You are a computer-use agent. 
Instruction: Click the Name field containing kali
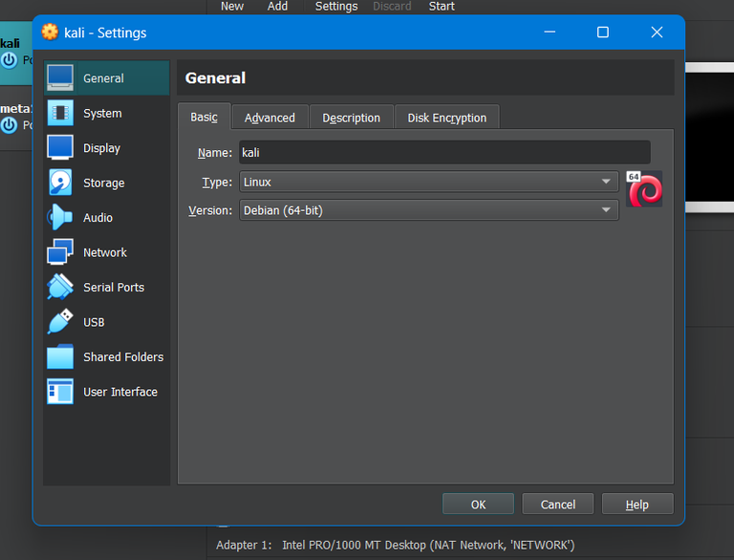point(444,152)
